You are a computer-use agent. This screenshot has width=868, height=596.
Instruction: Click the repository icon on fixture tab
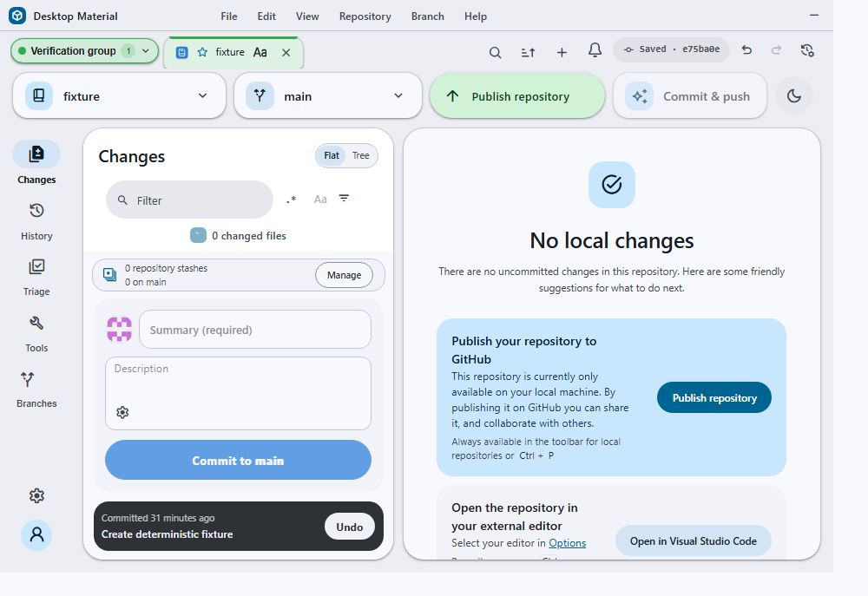coord(181,52)
